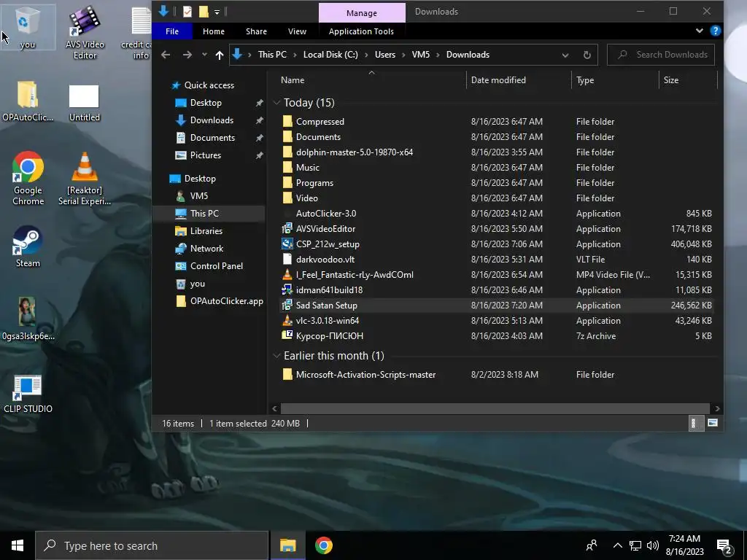Select VM5 user folder in navigation pane
The width and height of the screenshot is (747, 560).
point(198,196)
